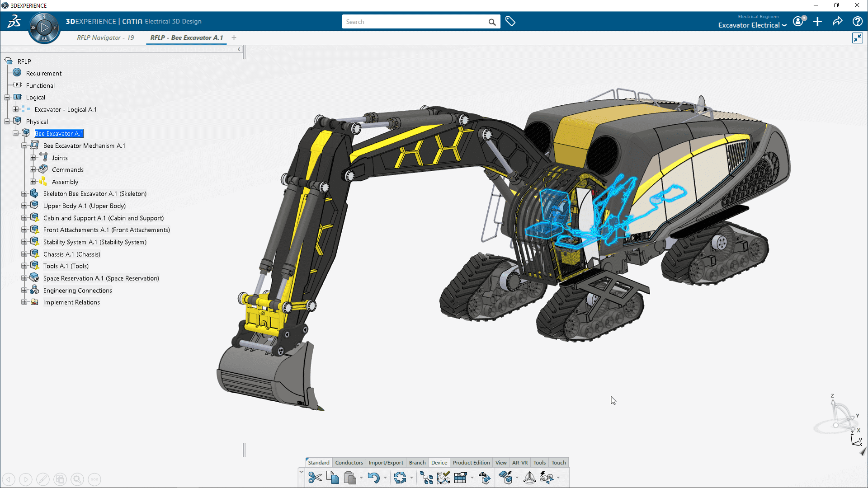Expand Chassis A.1 node
The height and width of the screenshot is (488, 868).
pyautogui.click(x=24, y=254)
